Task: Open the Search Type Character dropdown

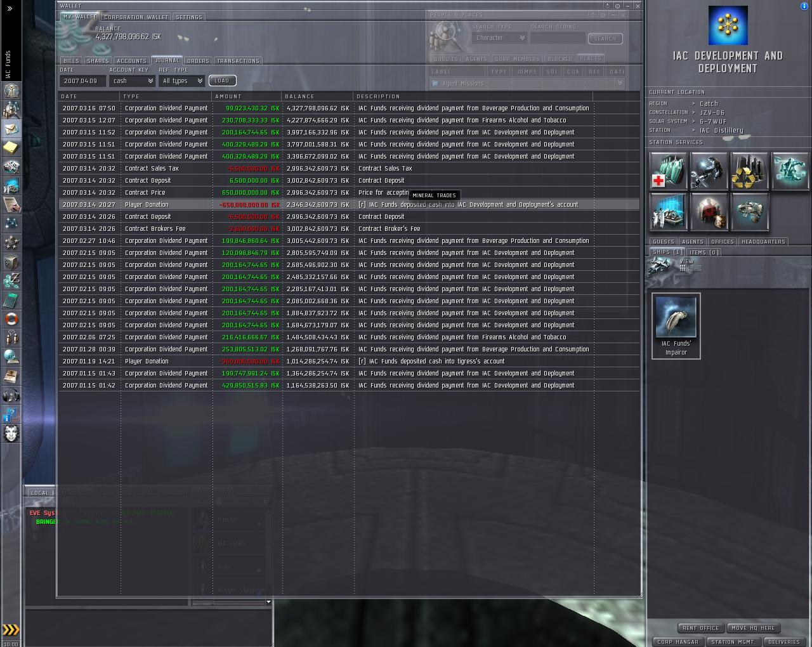Action: (500, 38)
